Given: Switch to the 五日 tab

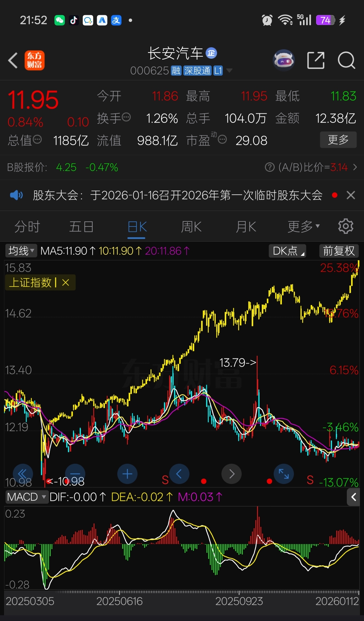Looking at the screenshot, I should click(82, 226).
